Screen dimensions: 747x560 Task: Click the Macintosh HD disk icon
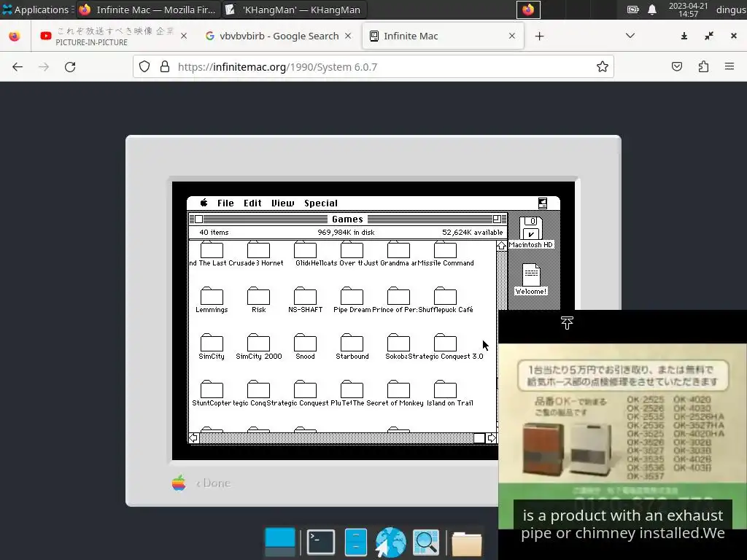point(531,228)
